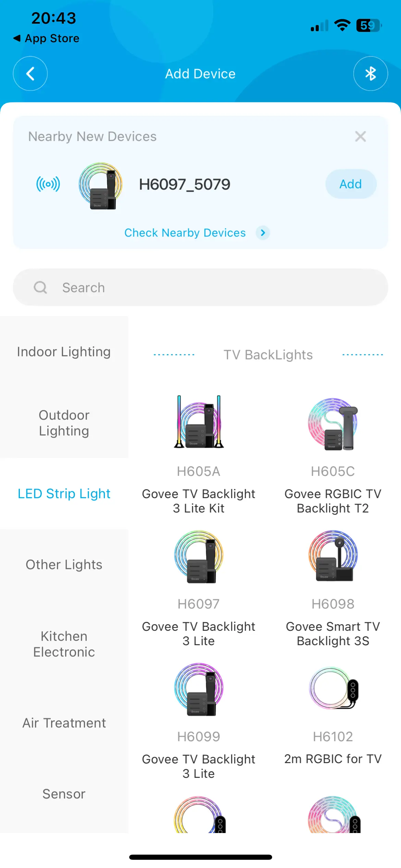Select the H605A TV Backlight 3 Lite Kit icon

coord(199,422)
